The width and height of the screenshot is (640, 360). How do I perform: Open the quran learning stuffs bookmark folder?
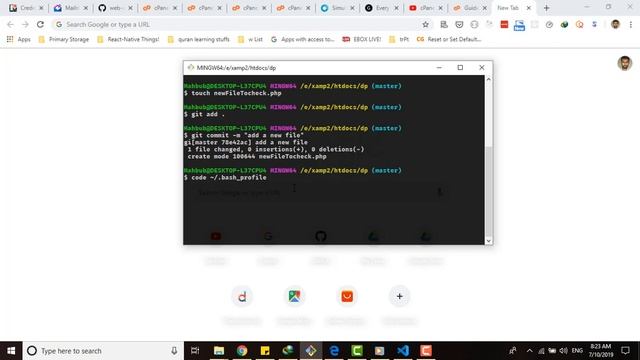198,39
